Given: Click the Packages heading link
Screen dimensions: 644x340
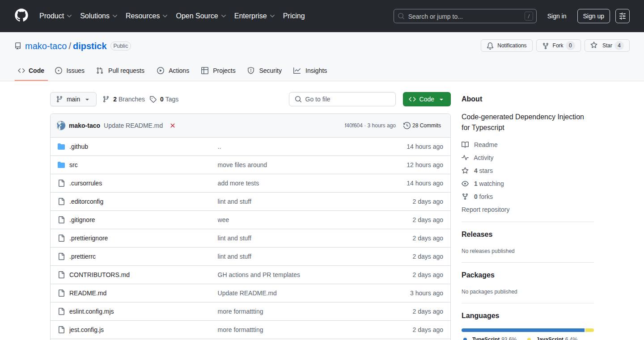Looking at the screenshot, I should (478, 275).
